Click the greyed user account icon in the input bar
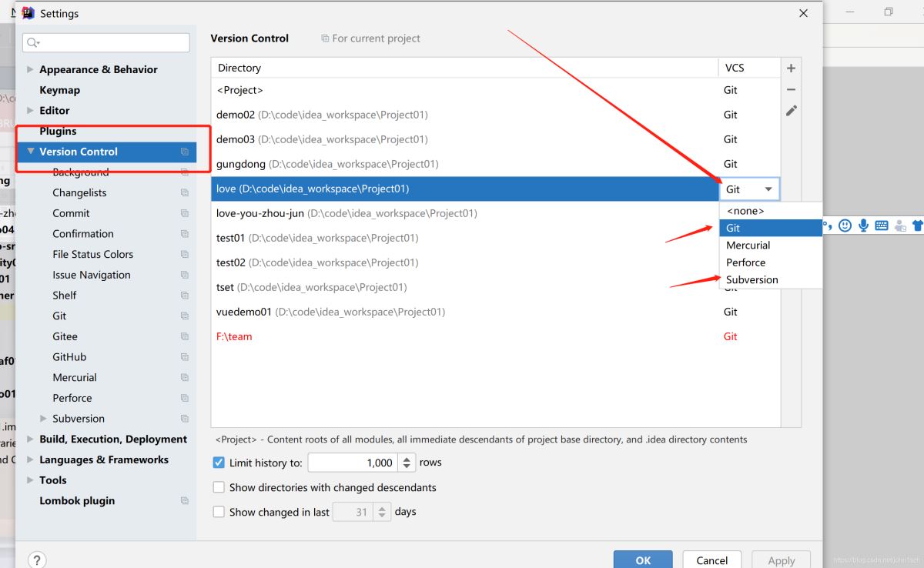 click(x=900, y=226)
